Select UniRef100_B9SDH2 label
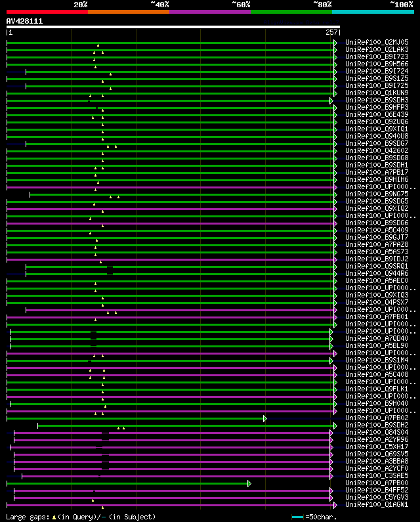The height and width of the screenshot is (522, 420). pos(377,425)
